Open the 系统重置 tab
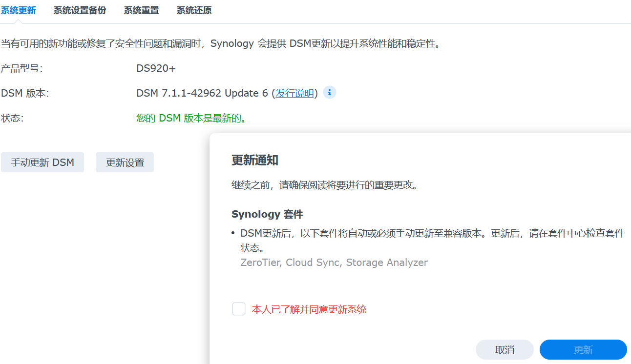Image resolution: width=631 pixels, height=364 pixels. click(x=141, y=10)
